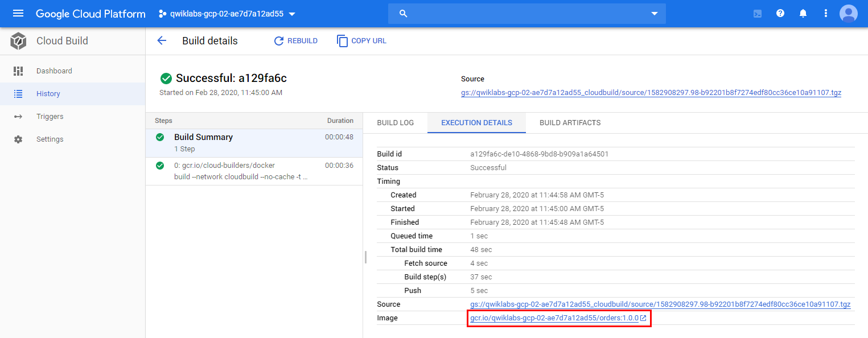This screenshot has width=868, height=338.
Task: Go back using the left arrow icon
Action: [x=162, y=41]
